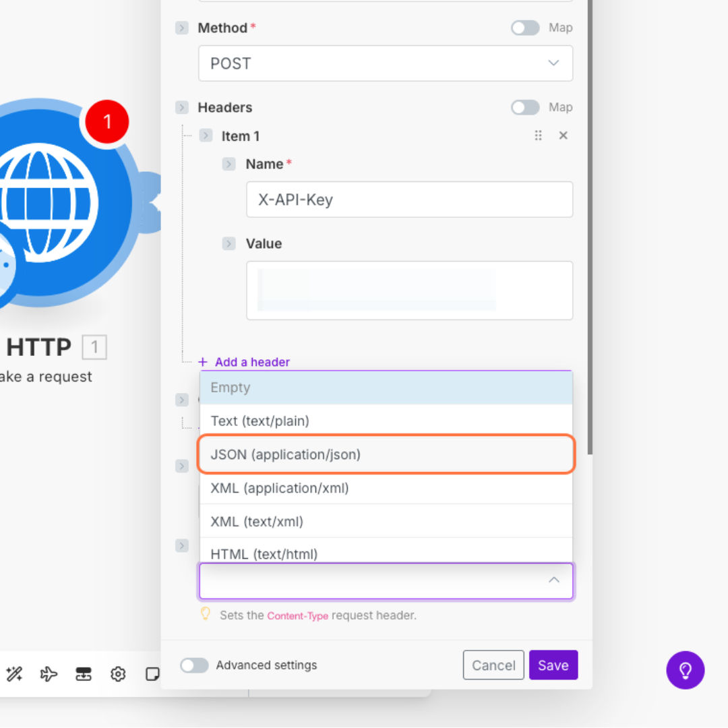Click the HTTP module number 1 box
The width and height of the screenshot is (728, 728).
95,347
